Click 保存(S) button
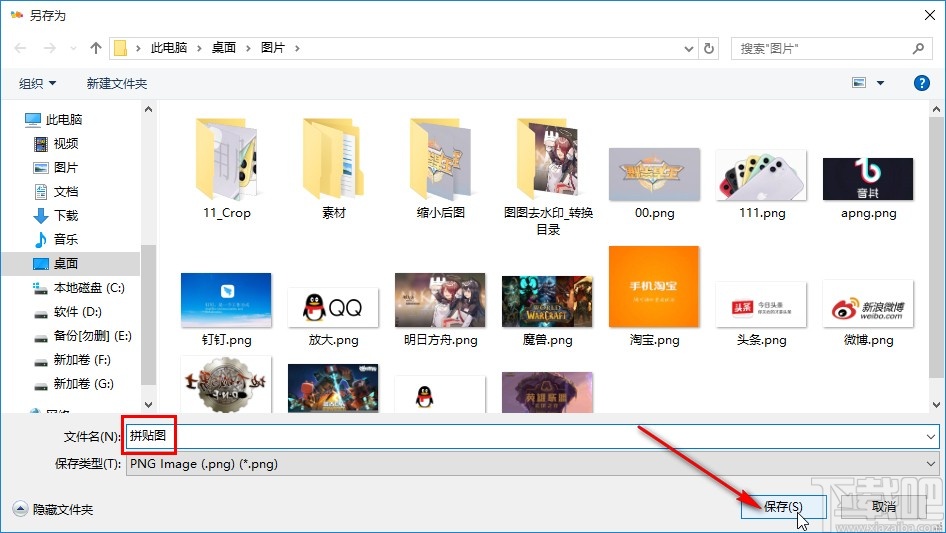 click(x=783, y=507)
